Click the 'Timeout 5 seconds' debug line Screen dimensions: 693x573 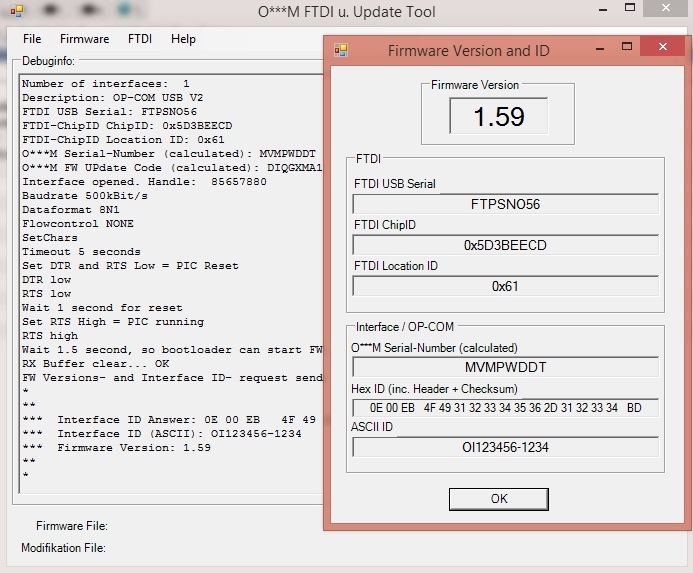pos(81,252)
